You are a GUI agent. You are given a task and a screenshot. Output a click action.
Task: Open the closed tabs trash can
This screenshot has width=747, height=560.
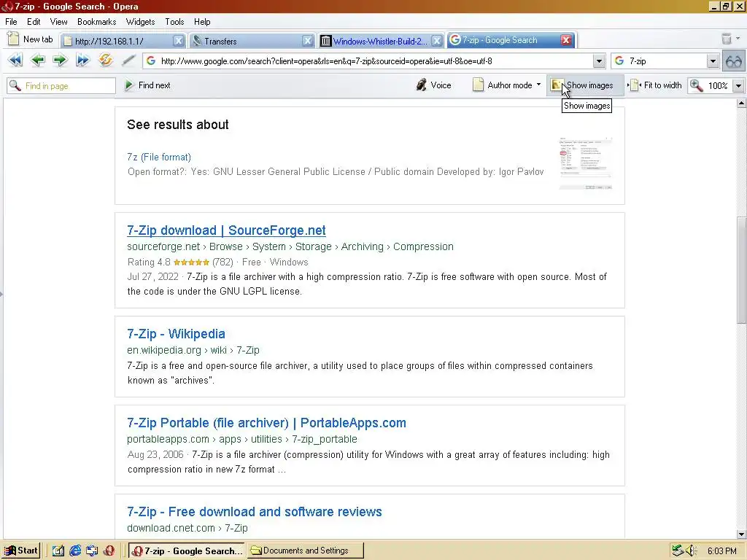[x=727, y=39]
